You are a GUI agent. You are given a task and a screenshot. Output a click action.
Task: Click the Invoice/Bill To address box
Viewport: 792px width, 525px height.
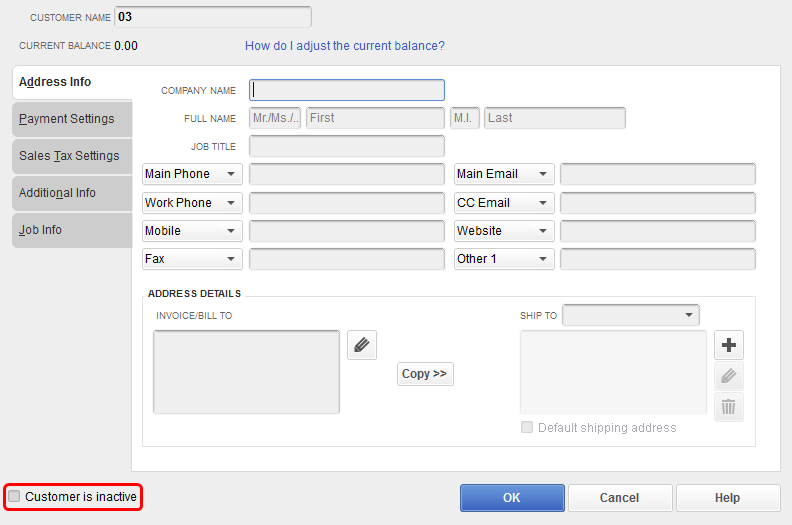pyautogui.click(x=246, y=372)
